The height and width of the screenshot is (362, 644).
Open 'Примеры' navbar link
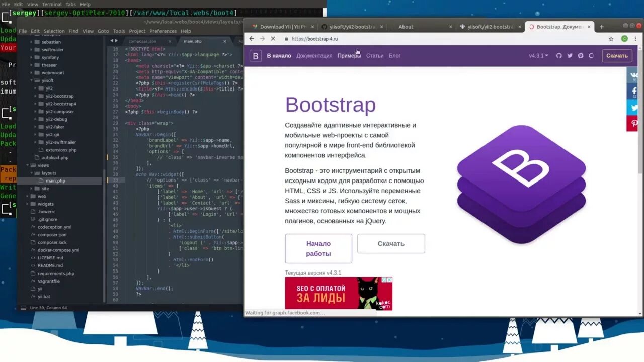pyautogui.click(x=349, y=56)
